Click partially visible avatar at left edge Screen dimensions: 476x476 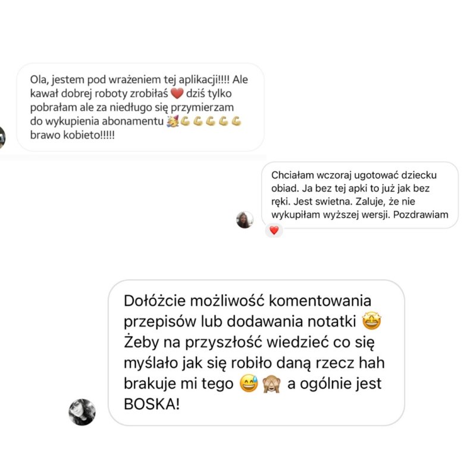pyautogui.click(x=2, y=137)
